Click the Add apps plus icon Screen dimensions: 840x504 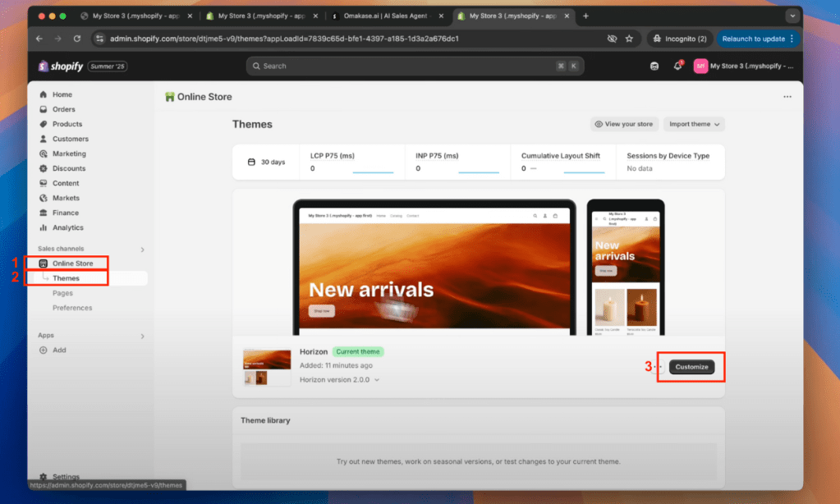click(44, 350)
